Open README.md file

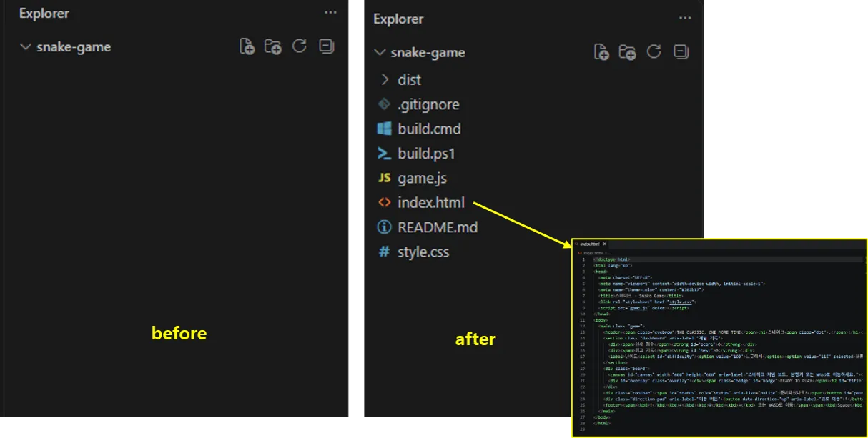click(x=438, y=227)
